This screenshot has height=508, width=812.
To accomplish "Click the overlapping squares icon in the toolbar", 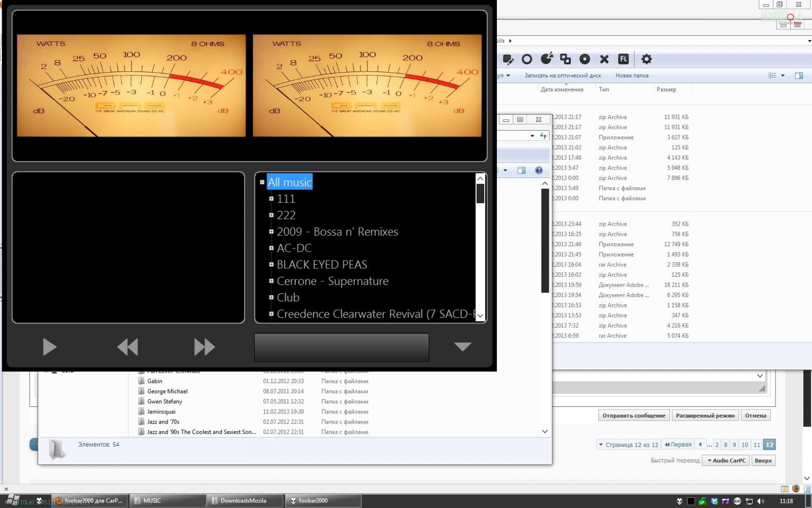I will 565,59.
